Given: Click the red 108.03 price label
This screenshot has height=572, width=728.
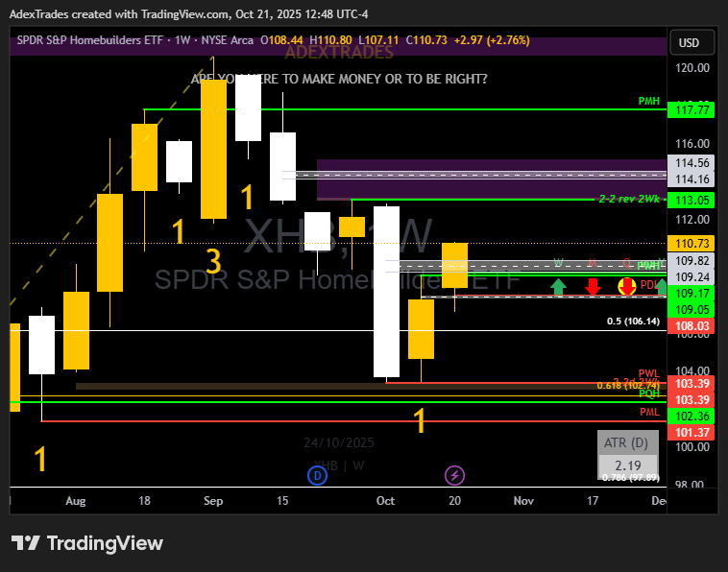Looking at the screenshot, I should click(x=691, y=325).
